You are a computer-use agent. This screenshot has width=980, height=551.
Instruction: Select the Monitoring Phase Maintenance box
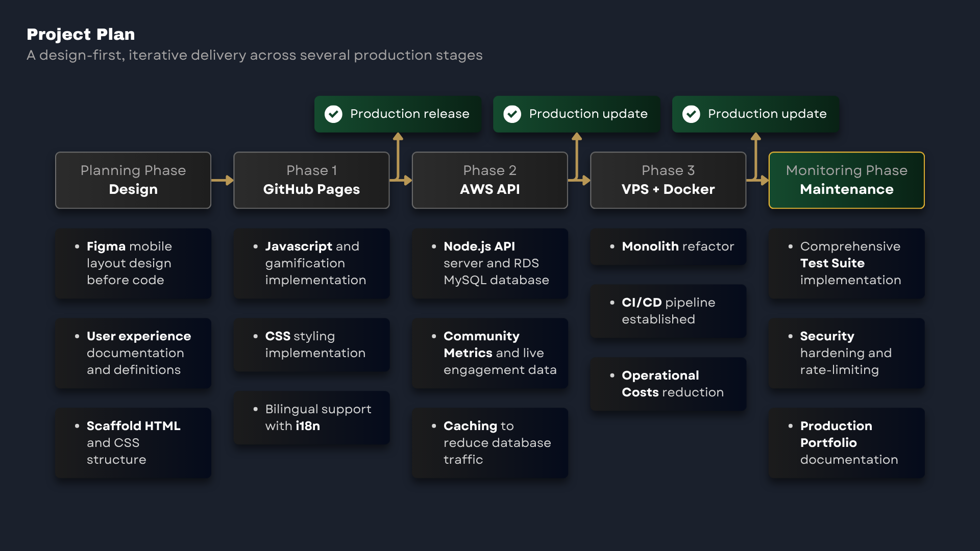click(x=847, y=180)
